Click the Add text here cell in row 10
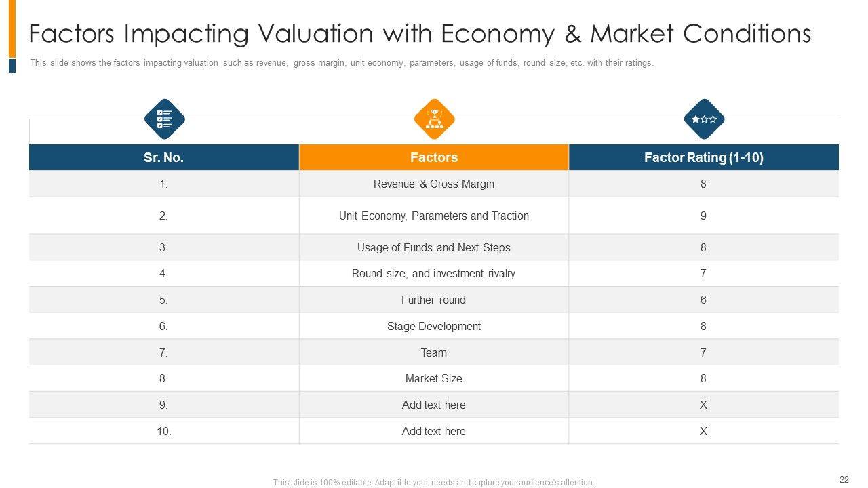This screenshot has width=868, height=488. [x=434, y=431]
